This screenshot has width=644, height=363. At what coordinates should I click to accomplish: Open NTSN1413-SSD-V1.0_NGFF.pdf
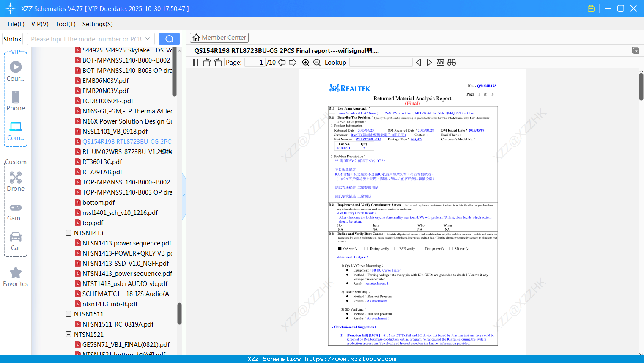tap(126, 263)
